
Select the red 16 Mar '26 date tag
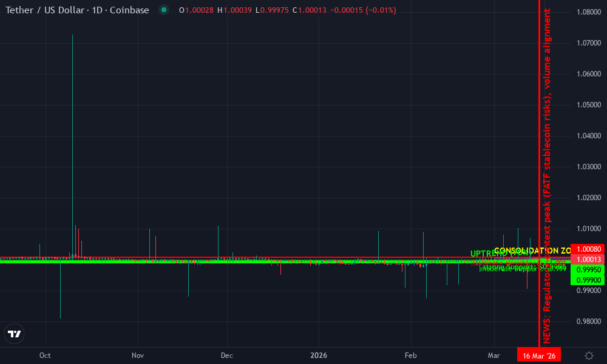[538, 354]
